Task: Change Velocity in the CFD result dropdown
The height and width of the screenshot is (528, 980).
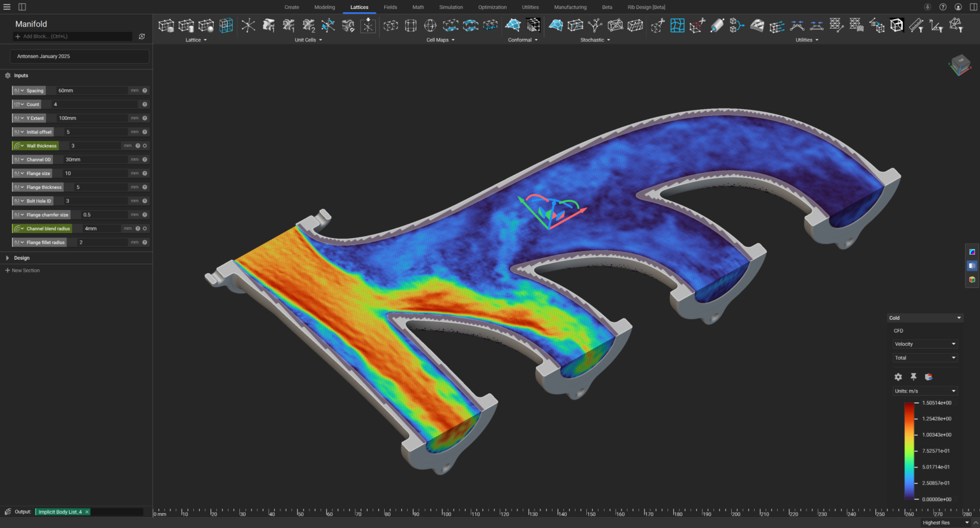Action: (x=925, y=343)
